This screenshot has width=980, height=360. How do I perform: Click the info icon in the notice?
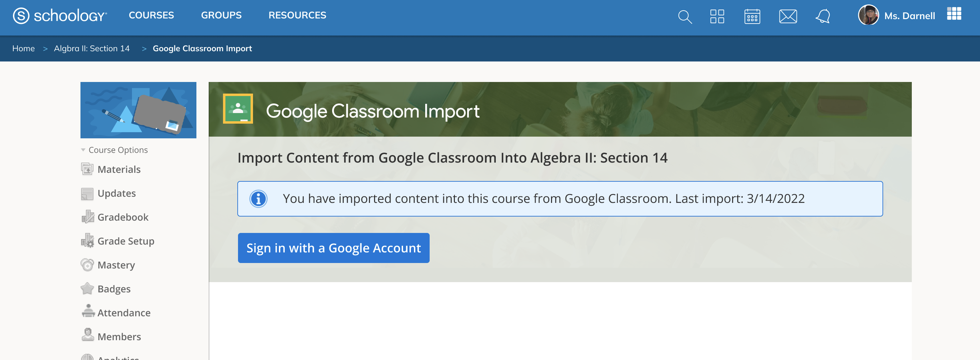pos(258,199)
